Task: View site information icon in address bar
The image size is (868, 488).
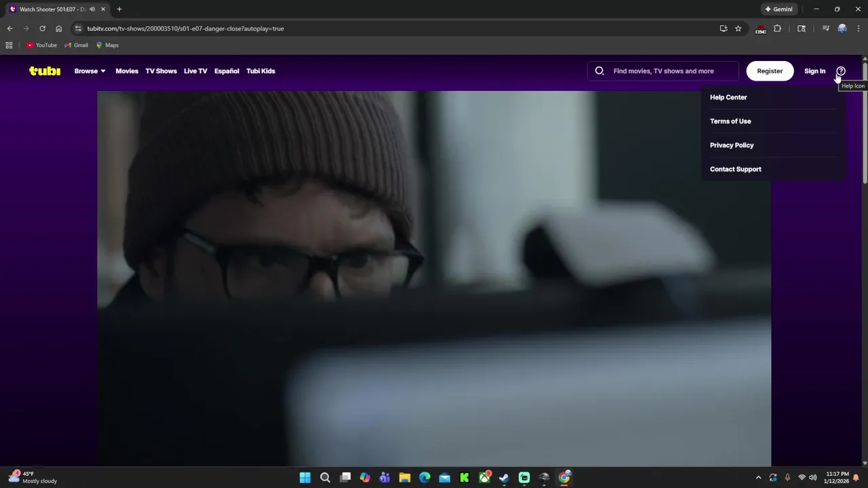Action: click(78, 28)
